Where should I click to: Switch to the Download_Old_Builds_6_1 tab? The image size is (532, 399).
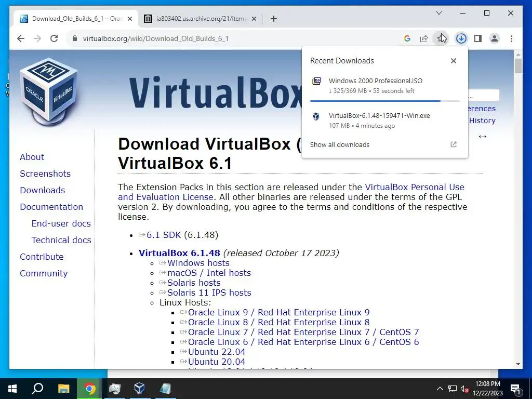(x=76, y=19)
